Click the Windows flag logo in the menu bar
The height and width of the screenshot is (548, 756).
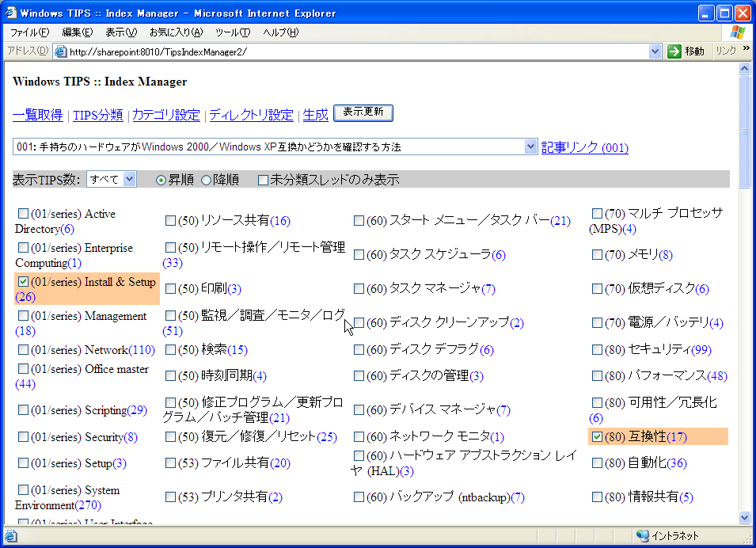[x=737, y=32]
